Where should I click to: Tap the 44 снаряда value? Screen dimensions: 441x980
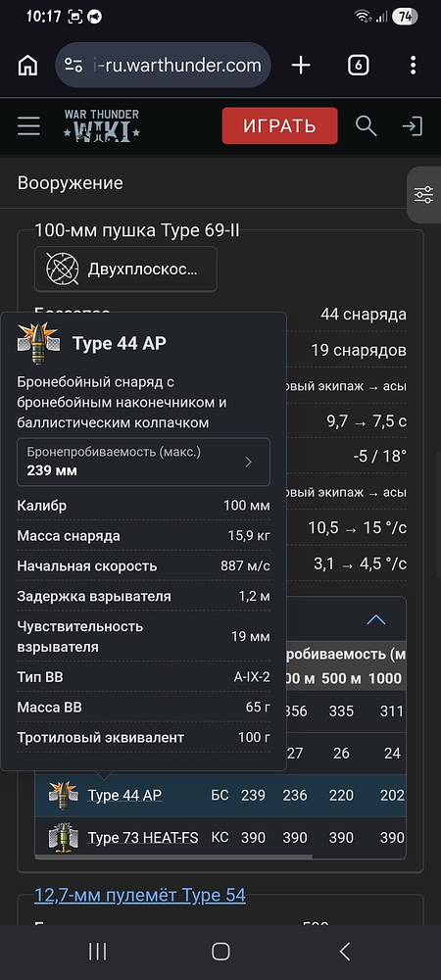click(x=363, y=314)
